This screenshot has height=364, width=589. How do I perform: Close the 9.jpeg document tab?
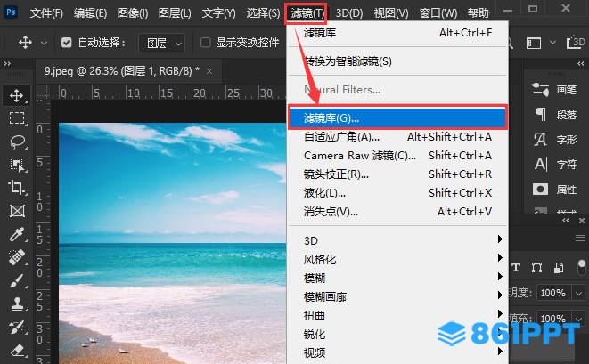tap(209, 71)
